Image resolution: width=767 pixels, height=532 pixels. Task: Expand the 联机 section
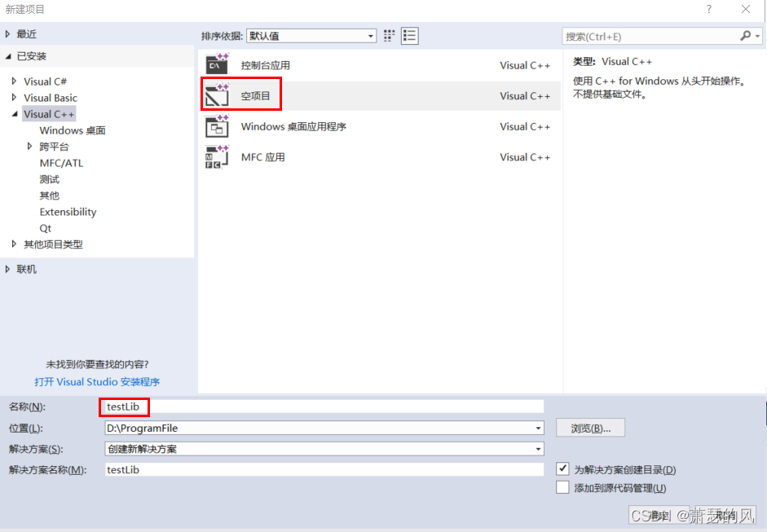click(8, 269)
